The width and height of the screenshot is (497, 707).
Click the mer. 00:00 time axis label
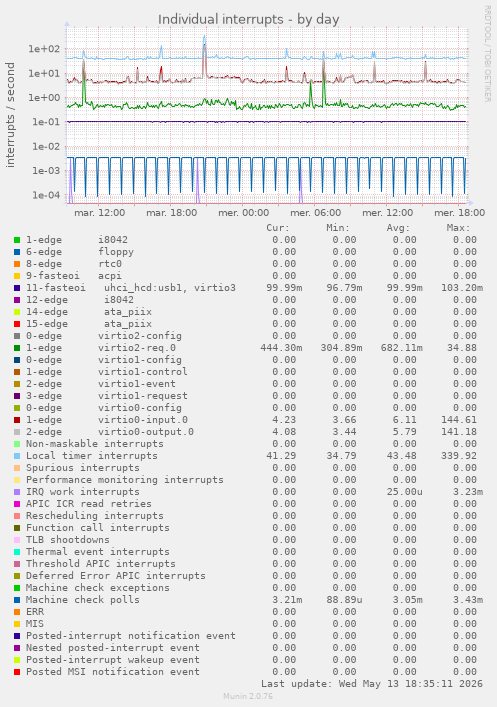pos(244,213)
